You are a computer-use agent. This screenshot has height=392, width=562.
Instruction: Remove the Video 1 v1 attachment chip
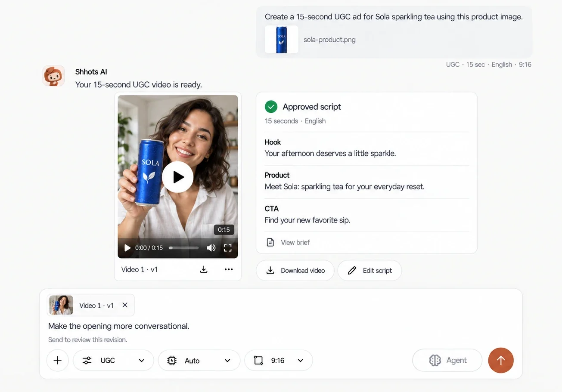point(125,305)
